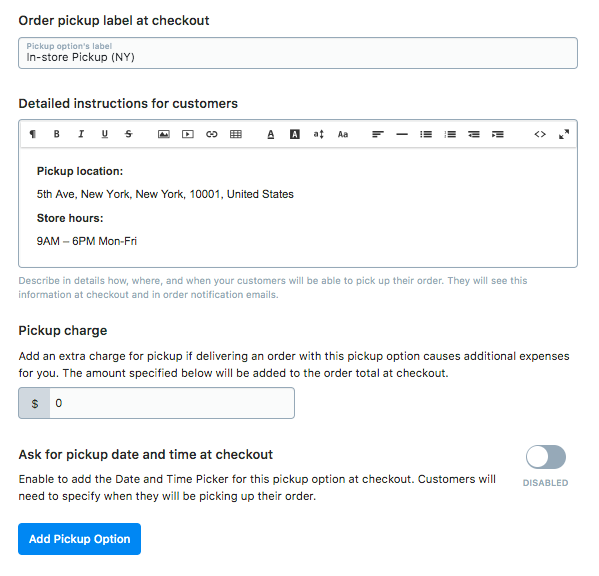The image size is (599, 576).
Task: Insert a link using chain icon
Action: click(212, 134)
